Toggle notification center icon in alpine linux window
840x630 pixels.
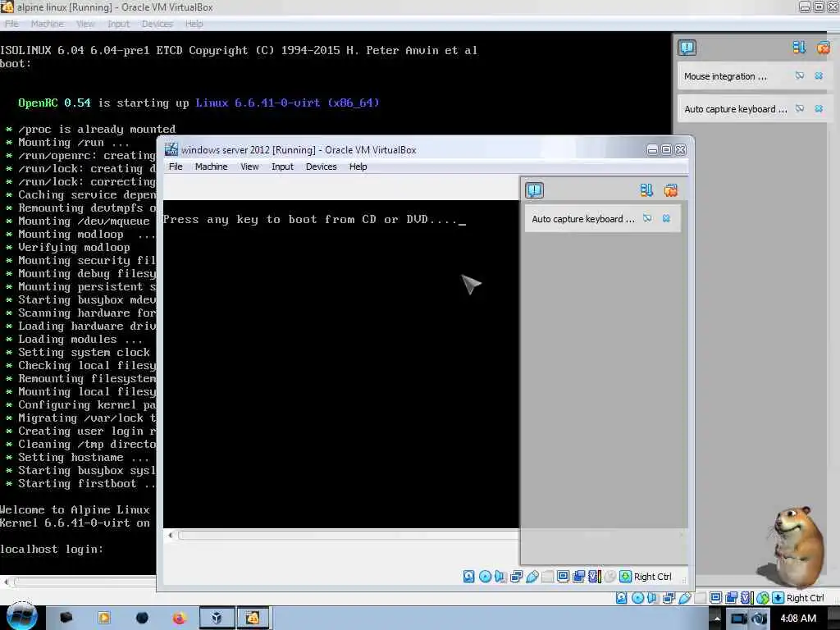tap(687, 48)
